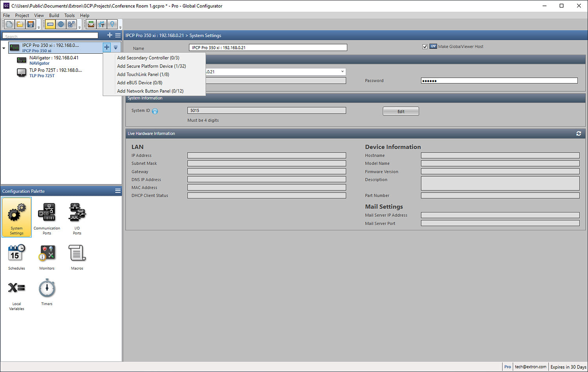Viewport: 588px width, 372px height.
Task: Open System Settings in the palette
Action: [16, 218]
